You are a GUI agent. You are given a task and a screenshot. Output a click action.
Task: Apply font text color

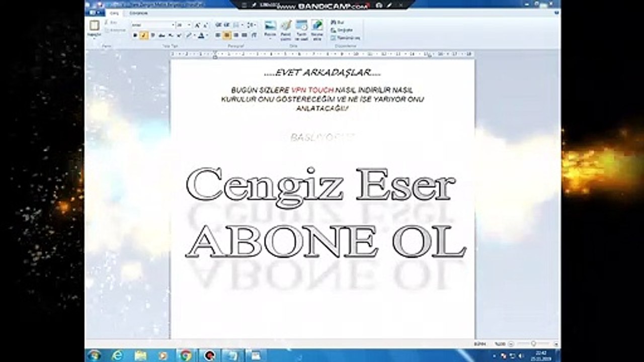(201, 35)
